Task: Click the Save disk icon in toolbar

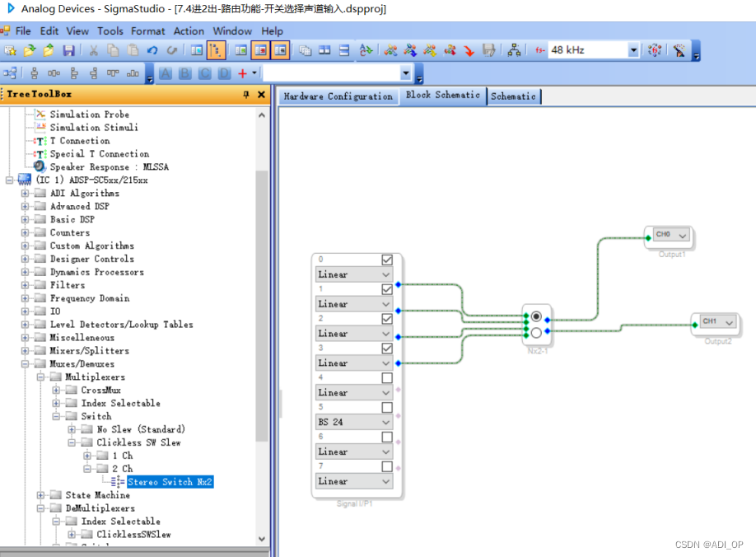Action: [68, 50]
